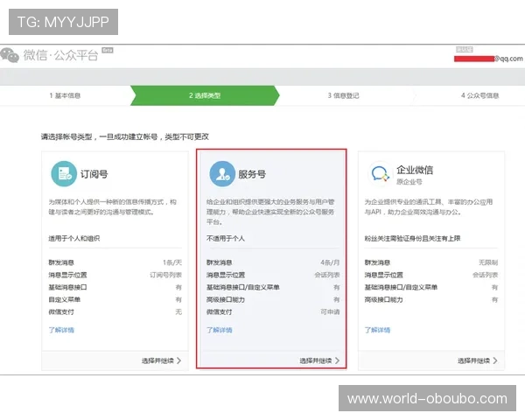Open 了解详情 link under 服务号

(220, 330)
